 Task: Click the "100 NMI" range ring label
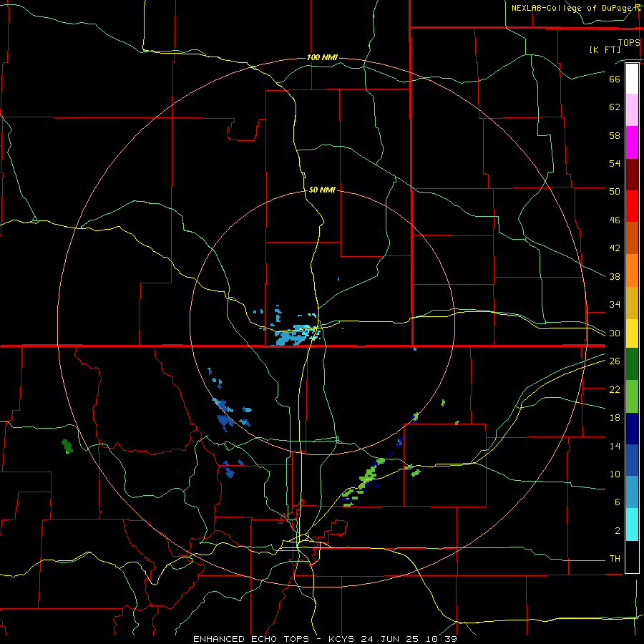(x=322, y=57)
